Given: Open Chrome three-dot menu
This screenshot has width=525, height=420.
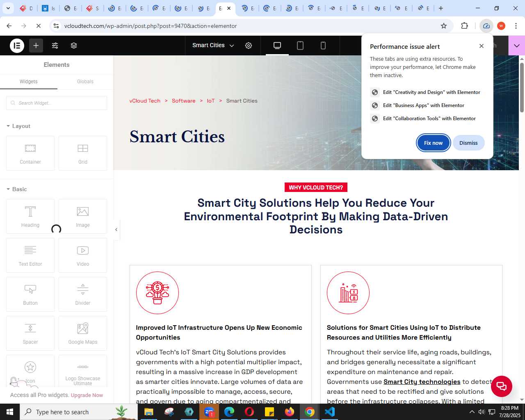Looking at the screenshot, I should (x=516, y=26).
